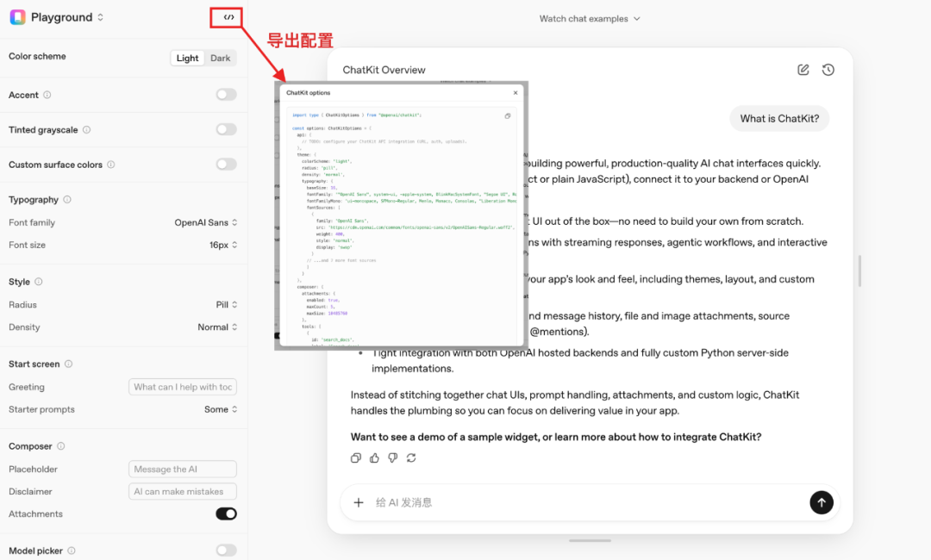The height and width of the screenshot is (560, 931).
Task: Close the ChatKit options dialog
Action: click(x=515, y=92)
